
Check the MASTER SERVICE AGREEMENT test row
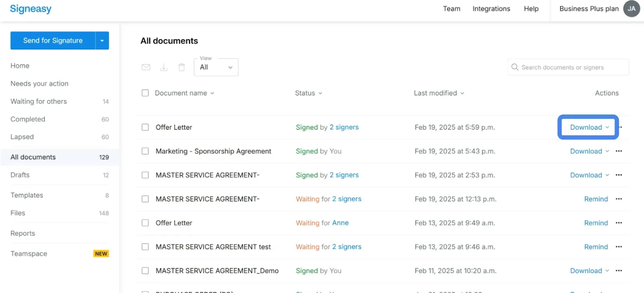click(145, 247)
